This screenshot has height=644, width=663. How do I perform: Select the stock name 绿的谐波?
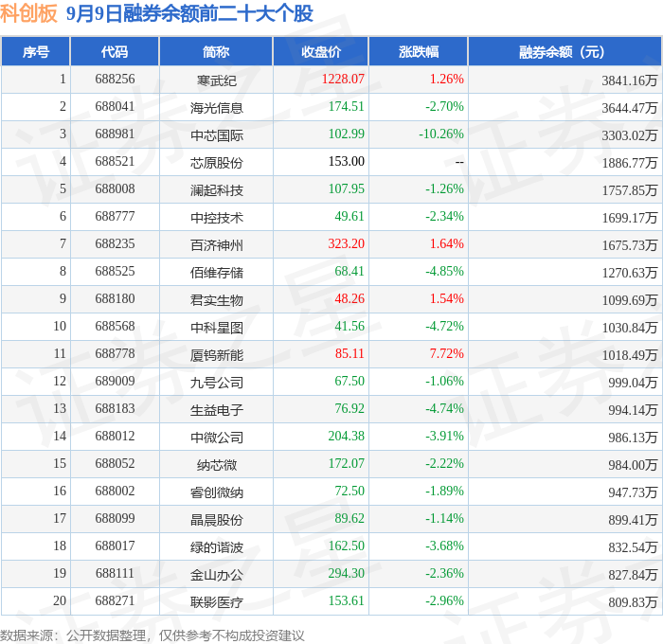pos(217,547)
